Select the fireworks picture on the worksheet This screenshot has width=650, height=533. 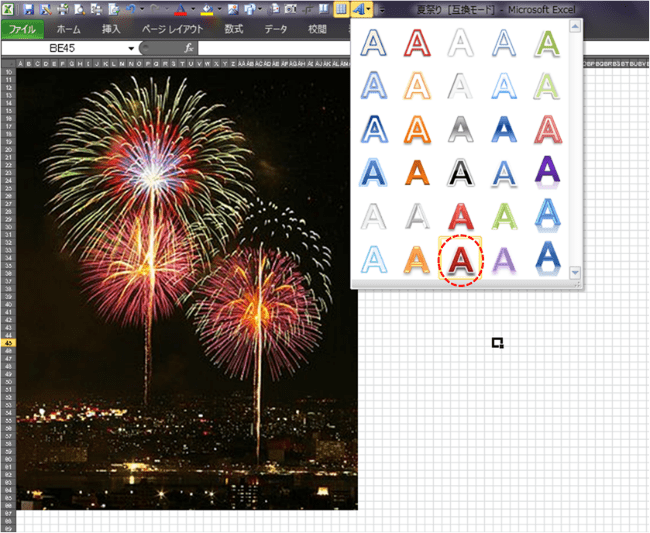(x=187, y=289)
